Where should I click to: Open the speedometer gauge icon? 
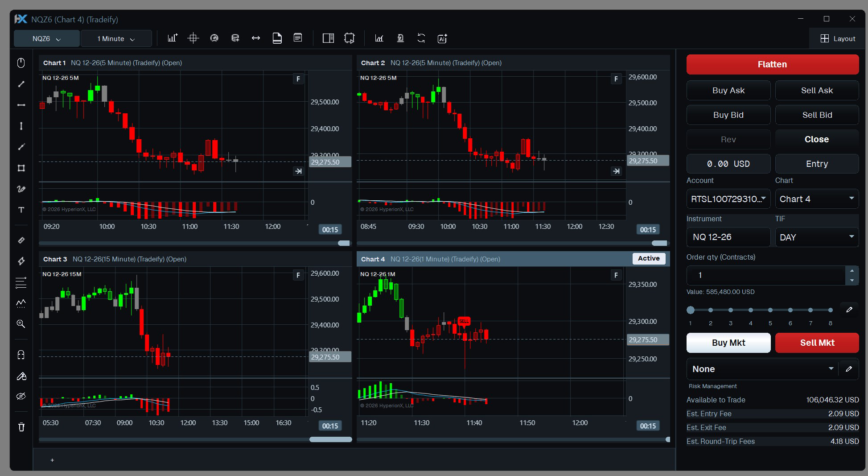[x=214, y=38]
